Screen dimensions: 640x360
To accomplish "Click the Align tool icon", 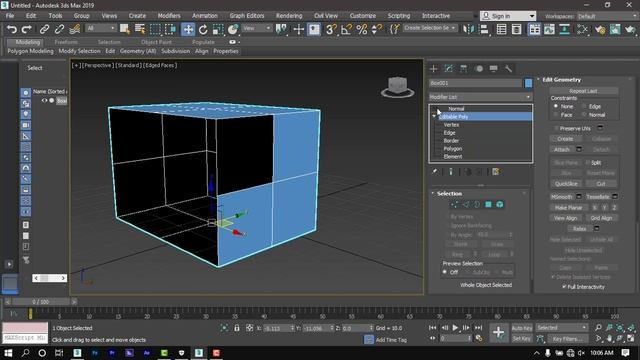I will point(484,29).
